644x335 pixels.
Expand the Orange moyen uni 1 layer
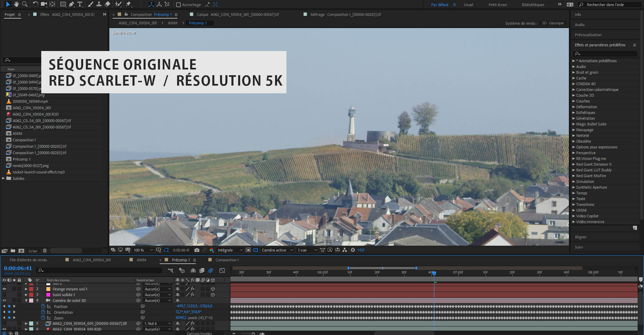point(26,289)
